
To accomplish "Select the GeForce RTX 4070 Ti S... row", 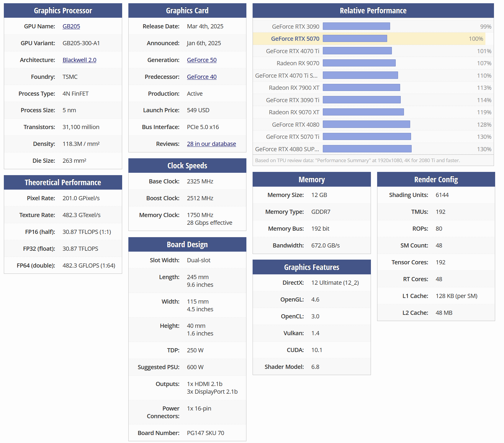I will point(373,75).
